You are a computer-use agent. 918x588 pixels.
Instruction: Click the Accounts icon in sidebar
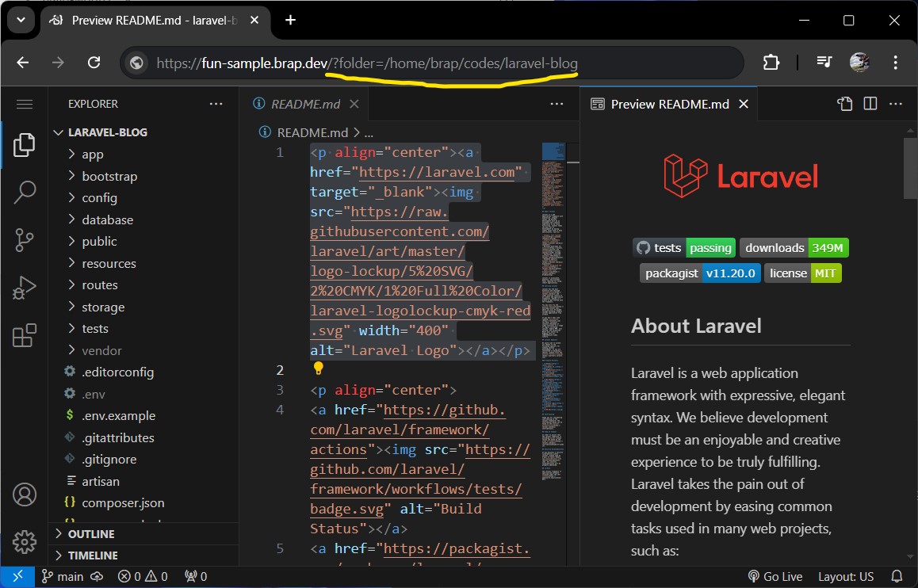tap(24, 494)
